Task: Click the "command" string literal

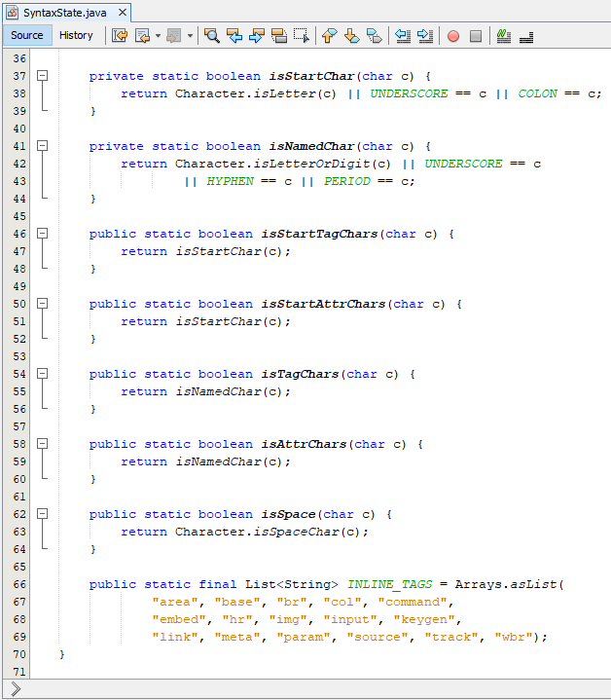Action: (x=413, y=602)
